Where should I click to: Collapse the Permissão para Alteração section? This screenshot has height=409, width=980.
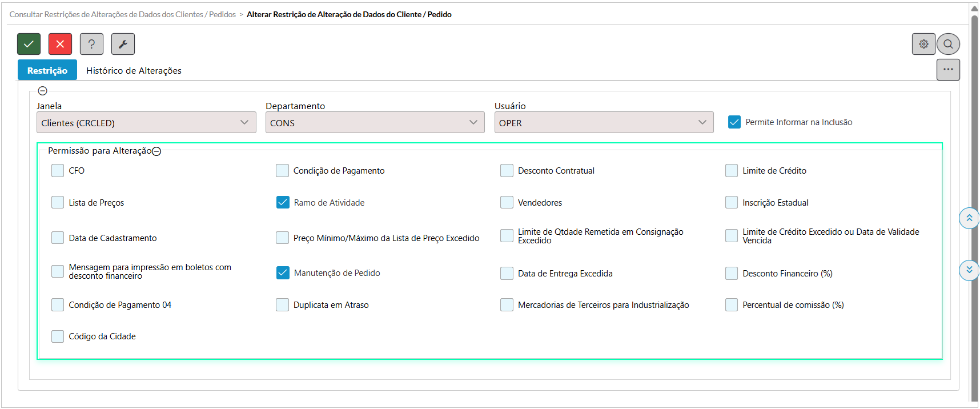pyautogui.click(x=156, y=151)
